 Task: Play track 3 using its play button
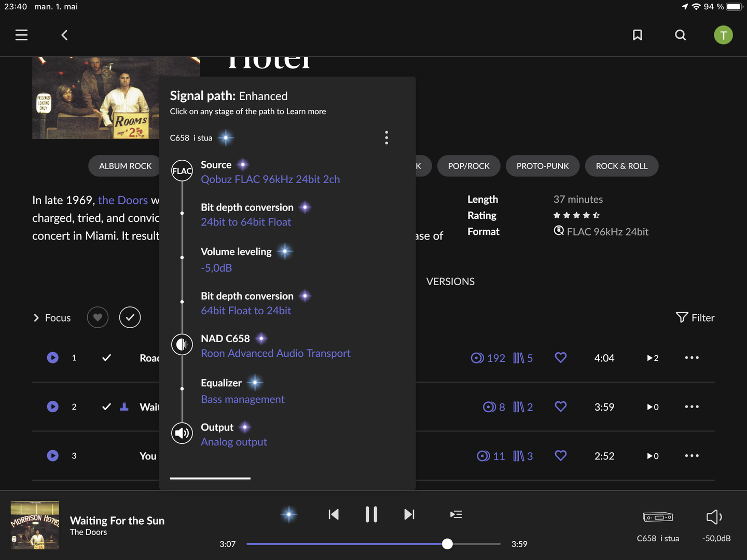coord(53,456)
